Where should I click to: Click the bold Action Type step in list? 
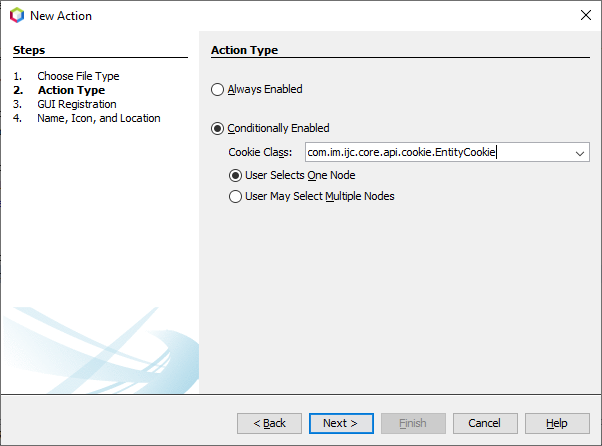pos(70,90)
